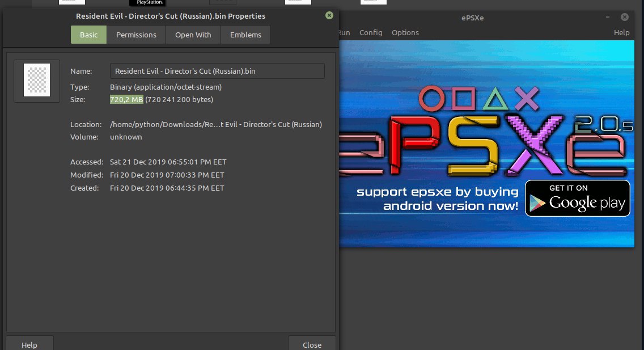
Task: Click the file icon thumbnail in Properties
Action: [37, 80]
